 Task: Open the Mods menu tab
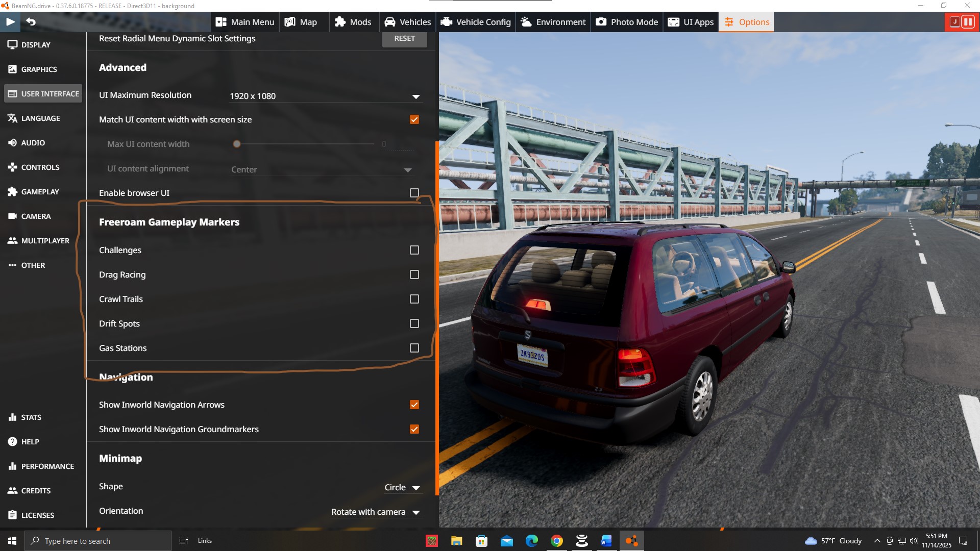click(353, 22)
